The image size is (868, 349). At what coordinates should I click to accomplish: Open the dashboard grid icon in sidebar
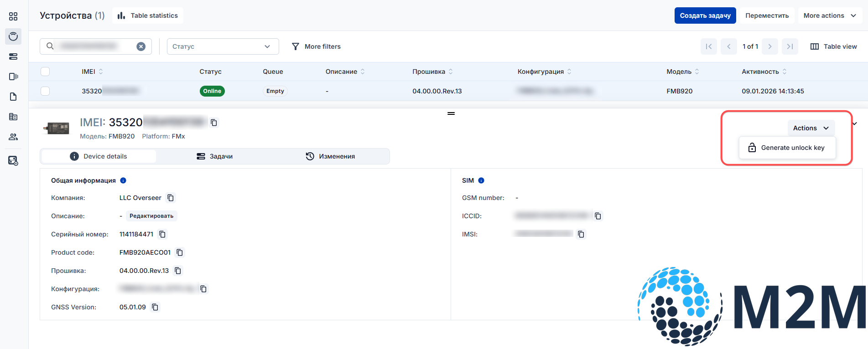coord(13,16)
